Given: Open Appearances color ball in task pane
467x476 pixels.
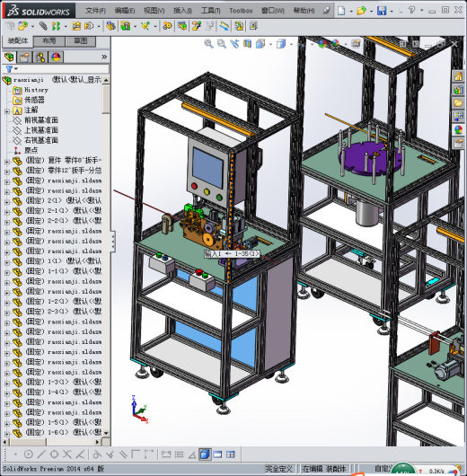Looking at the screenshot, I should 458,130.
